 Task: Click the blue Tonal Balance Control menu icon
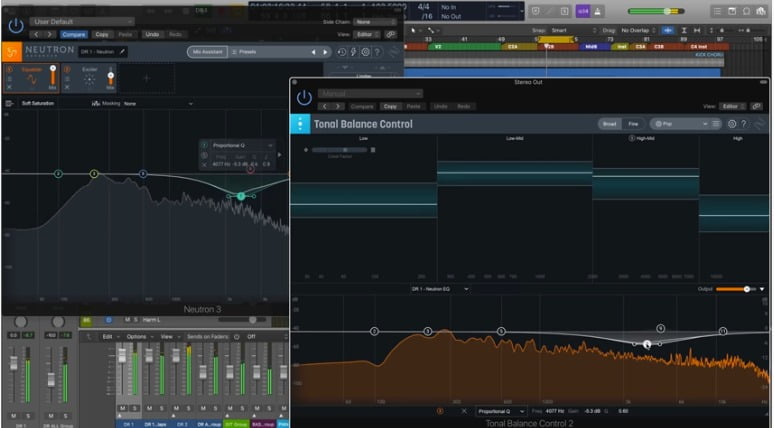coord(300,124)
